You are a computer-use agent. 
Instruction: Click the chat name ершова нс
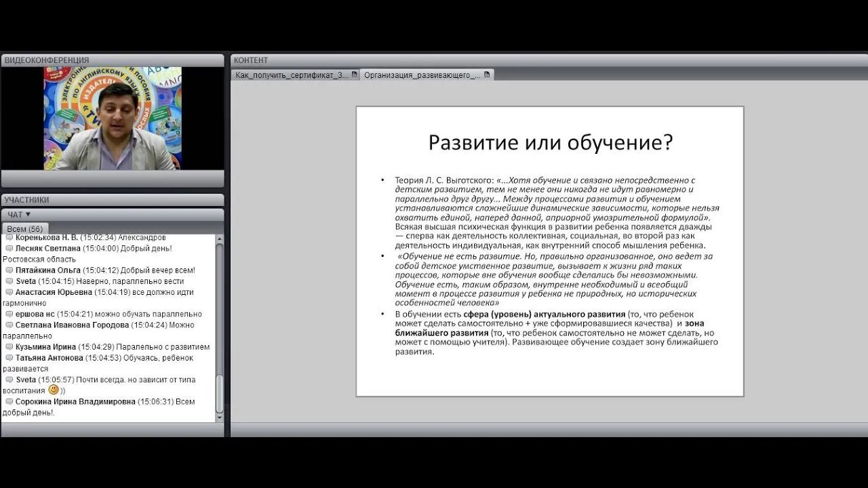[35, 314]
